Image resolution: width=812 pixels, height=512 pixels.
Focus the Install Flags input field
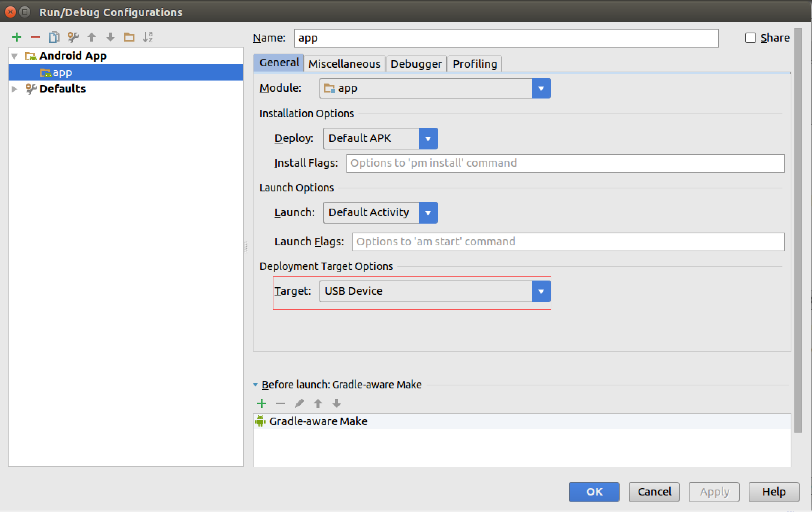[565, 163]
